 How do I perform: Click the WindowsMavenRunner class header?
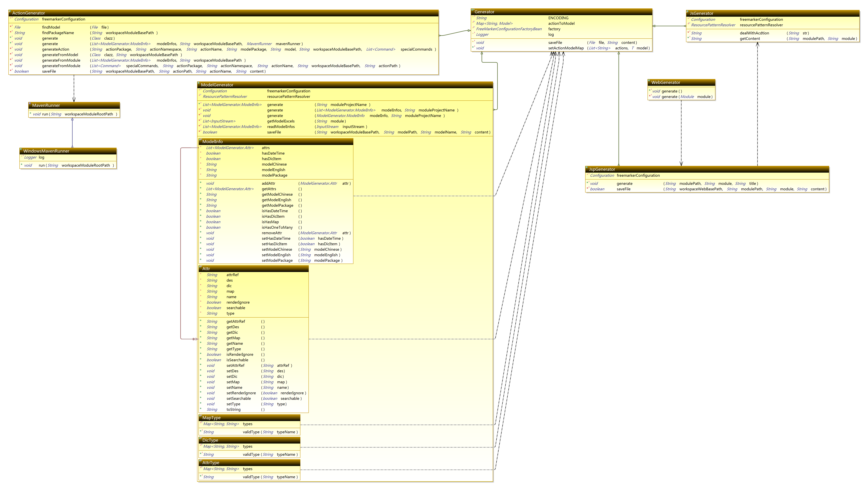tap(68, 151)
